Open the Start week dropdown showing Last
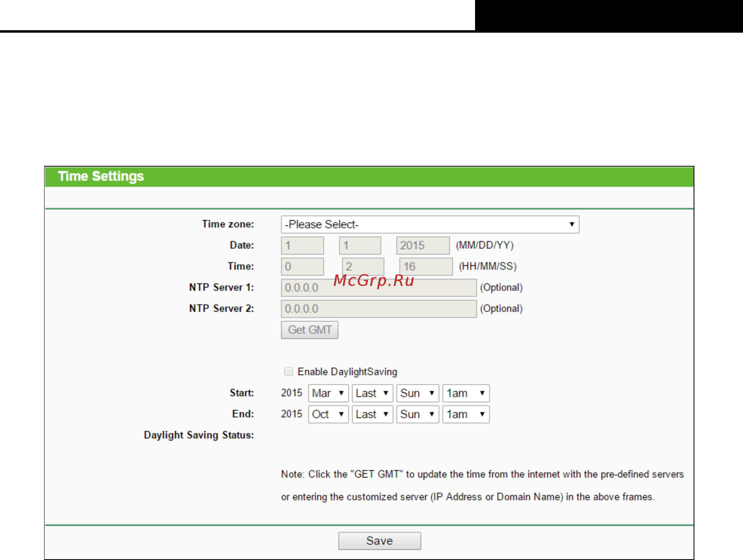 pyautogui.click(x=373, y=393)
